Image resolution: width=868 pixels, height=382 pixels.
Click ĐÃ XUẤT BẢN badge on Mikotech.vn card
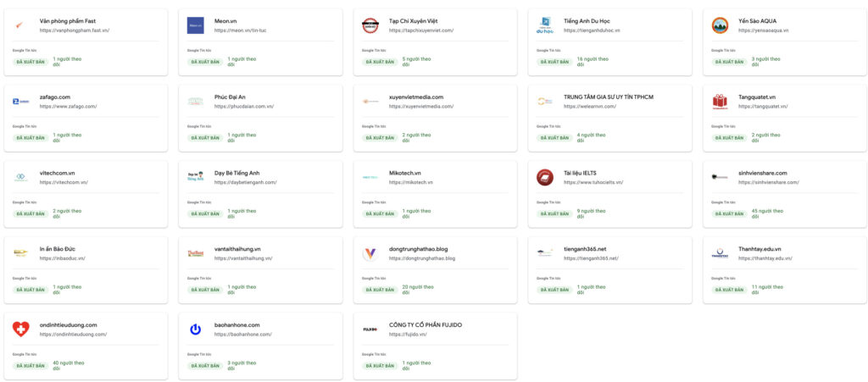[x=380, y=213]
